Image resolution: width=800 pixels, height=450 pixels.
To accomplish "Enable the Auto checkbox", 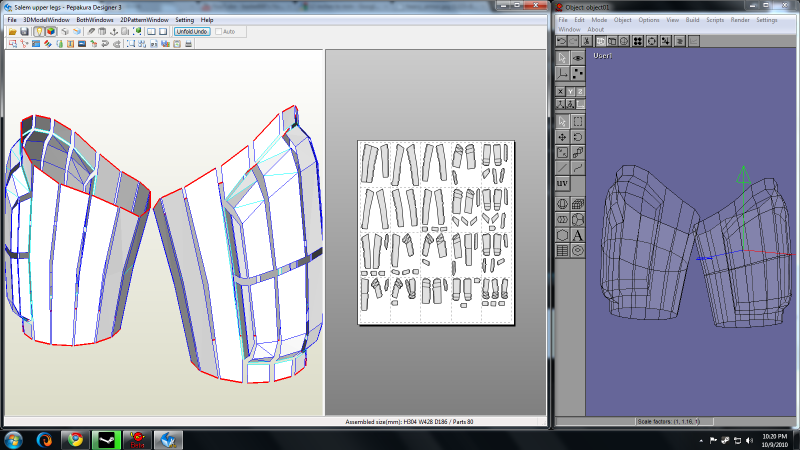I will (219, 32).
